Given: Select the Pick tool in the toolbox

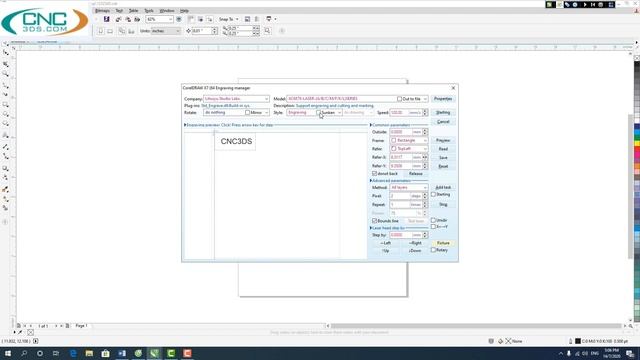Looking at the screenshot, I should click(x=6, y=43).
